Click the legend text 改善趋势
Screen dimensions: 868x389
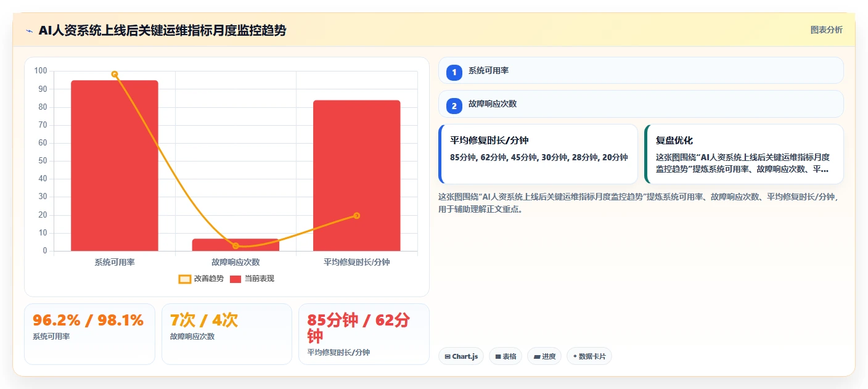(209, 279)
